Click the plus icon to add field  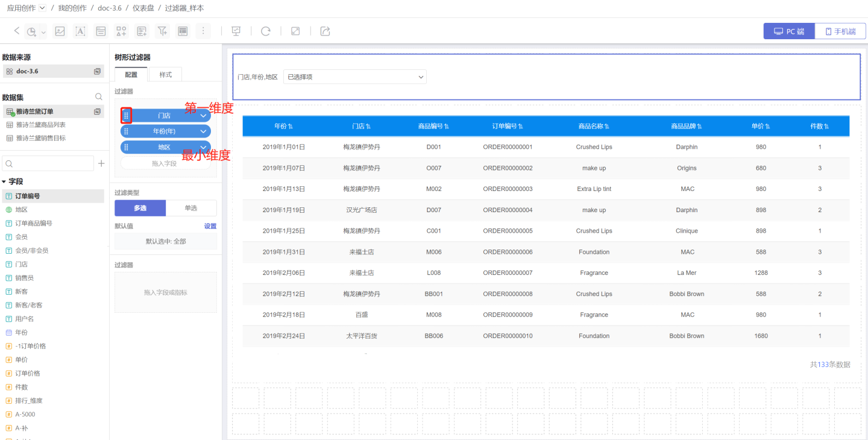101,163
